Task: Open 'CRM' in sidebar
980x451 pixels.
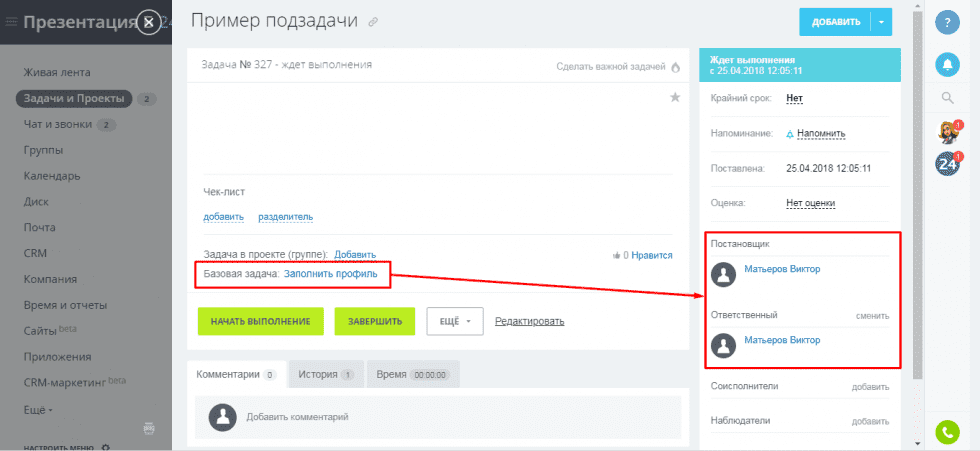Action: (x=35, y=253)
